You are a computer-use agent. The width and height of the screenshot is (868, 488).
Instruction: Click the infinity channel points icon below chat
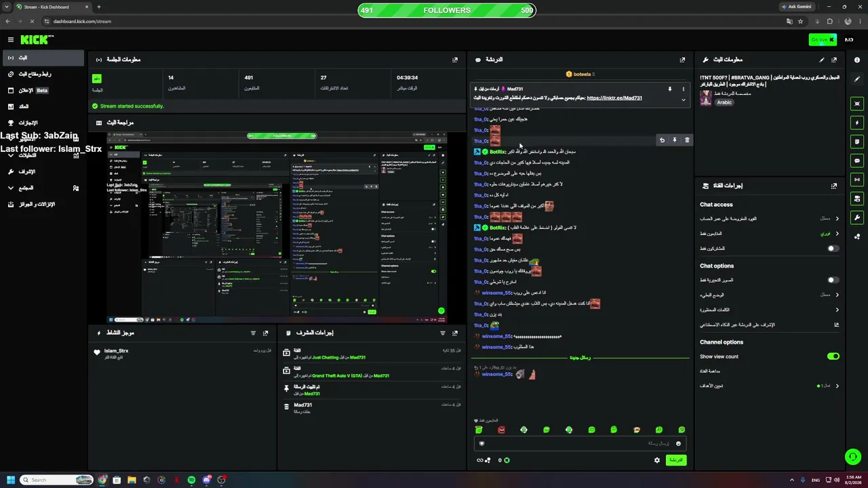[484, 460]
